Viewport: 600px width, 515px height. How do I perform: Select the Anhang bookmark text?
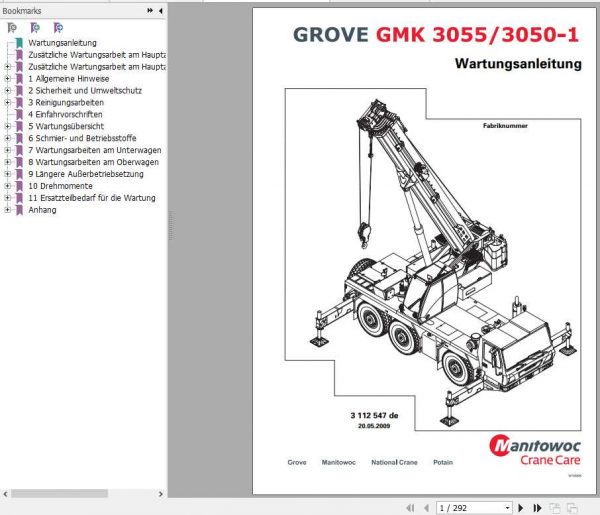tap(42, 210)
